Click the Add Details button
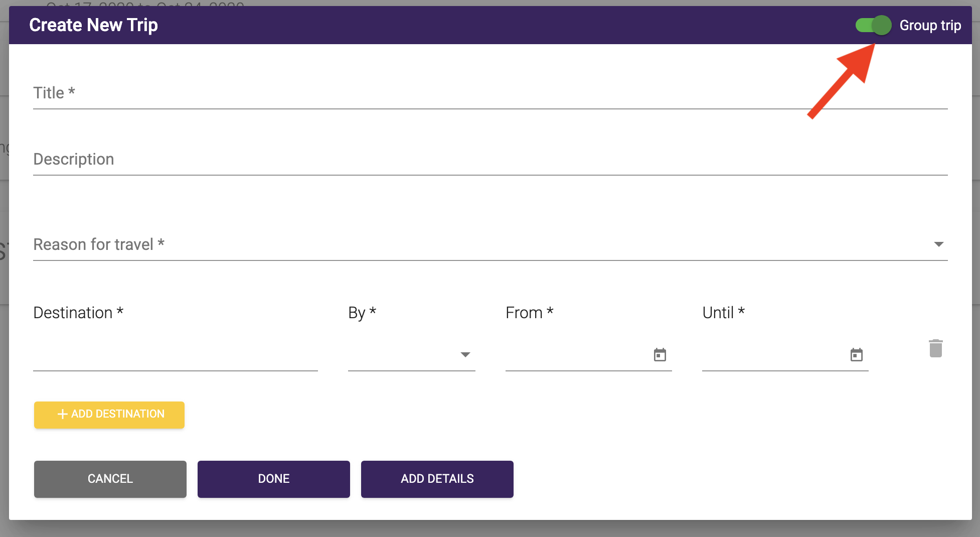This screenshot has height=537, width=980. (x=437, y=479)
